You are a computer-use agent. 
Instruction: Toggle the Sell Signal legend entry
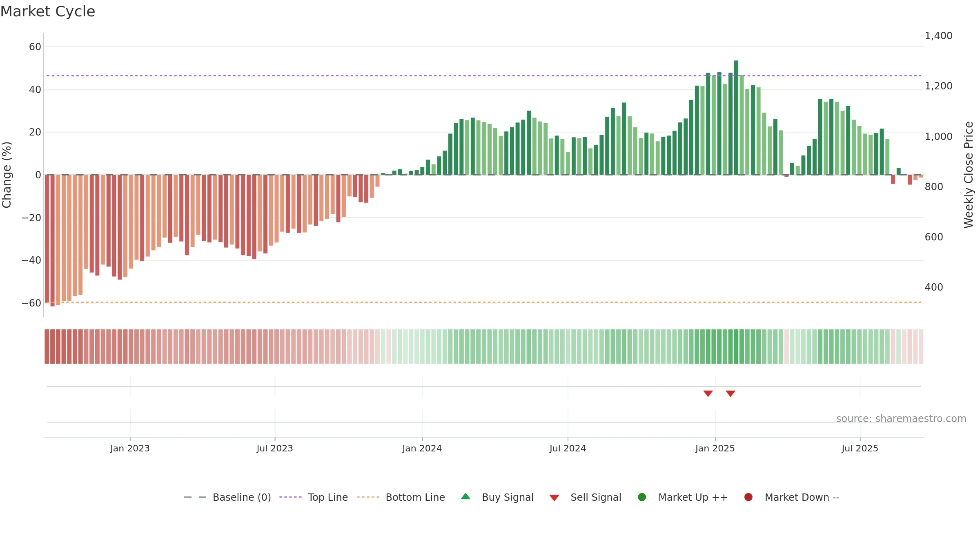click(585, 497)
